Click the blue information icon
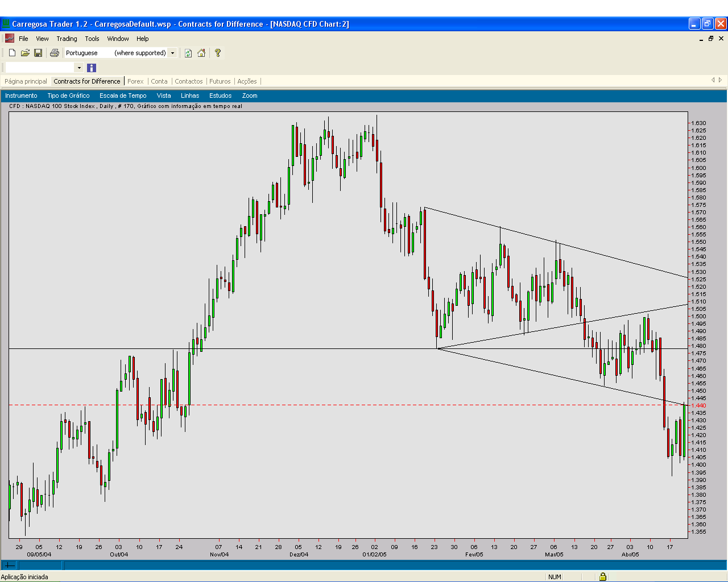This screenshot has width=728, height=582. (92, 68)
